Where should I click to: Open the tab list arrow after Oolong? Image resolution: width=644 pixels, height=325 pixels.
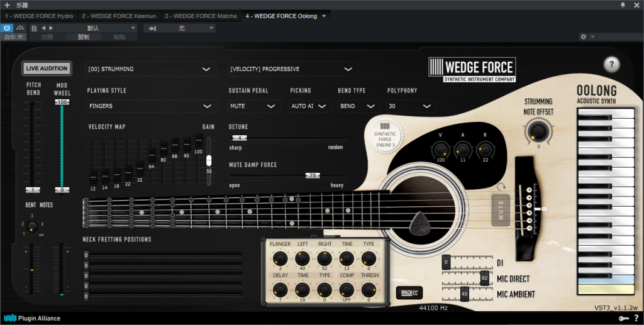pyautogui.click(x=324, y=16)
